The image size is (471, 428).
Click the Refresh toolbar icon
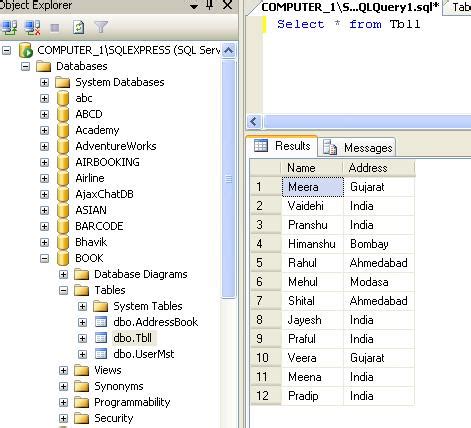(x=79, y=27)
